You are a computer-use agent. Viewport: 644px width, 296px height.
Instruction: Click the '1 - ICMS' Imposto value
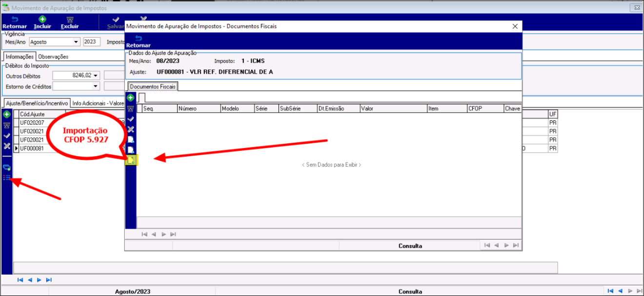pos(253,61)
